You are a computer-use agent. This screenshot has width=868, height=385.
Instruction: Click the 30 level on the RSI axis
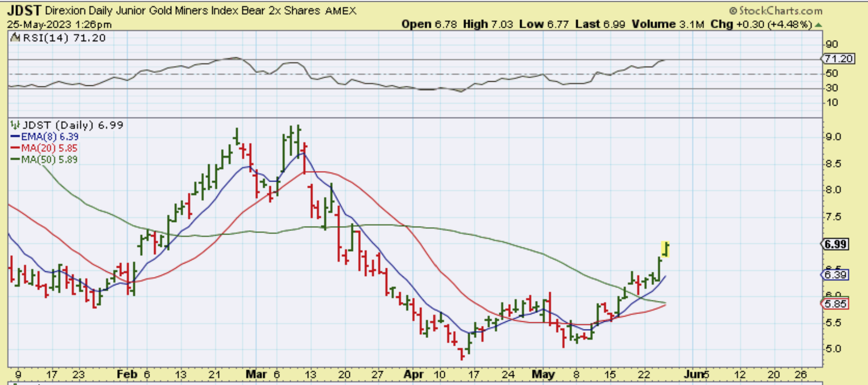(x=832, y=88)
